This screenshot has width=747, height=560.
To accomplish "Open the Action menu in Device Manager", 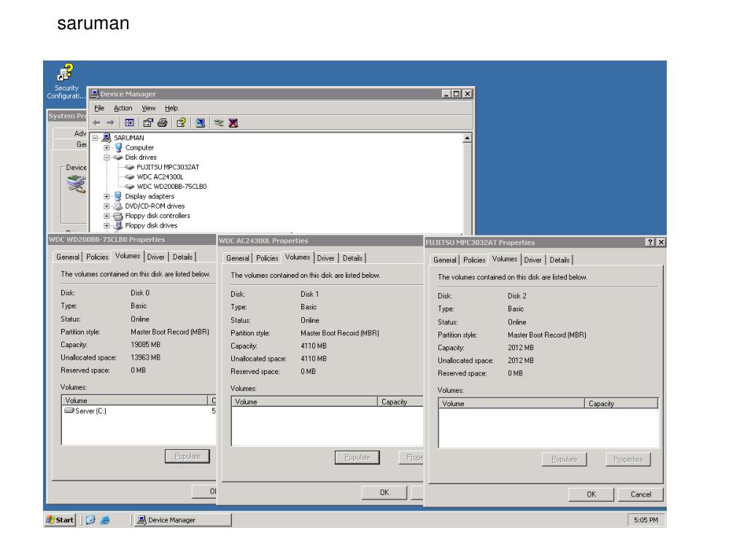I will pos(123,108).
